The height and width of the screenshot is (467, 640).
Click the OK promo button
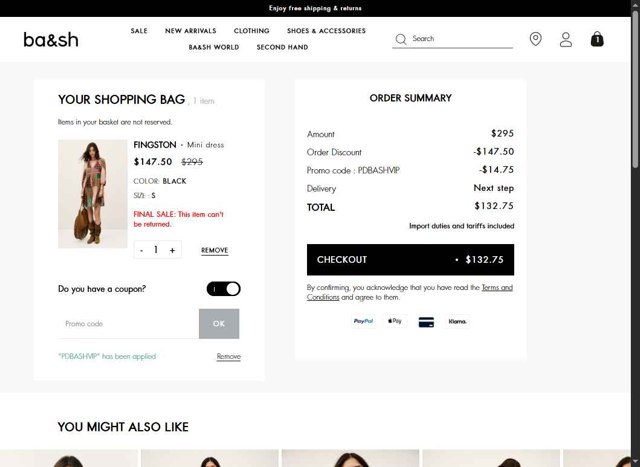tap(219, 324)
